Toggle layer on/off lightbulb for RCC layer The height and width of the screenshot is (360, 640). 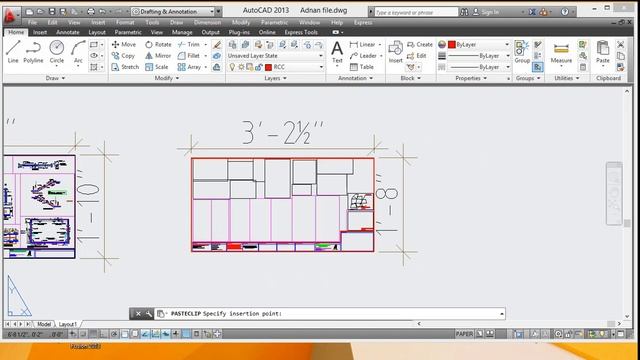click(232, 67)
